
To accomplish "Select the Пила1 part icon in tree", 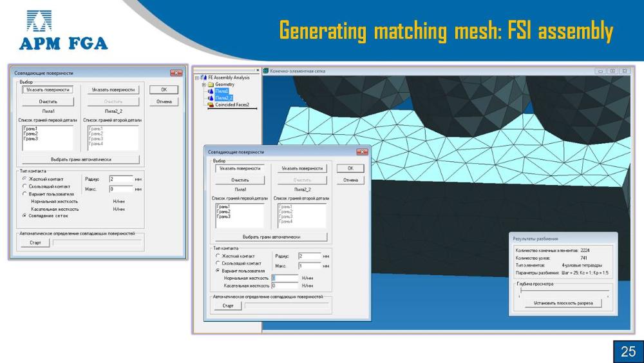I will click(x=211, y=91).
